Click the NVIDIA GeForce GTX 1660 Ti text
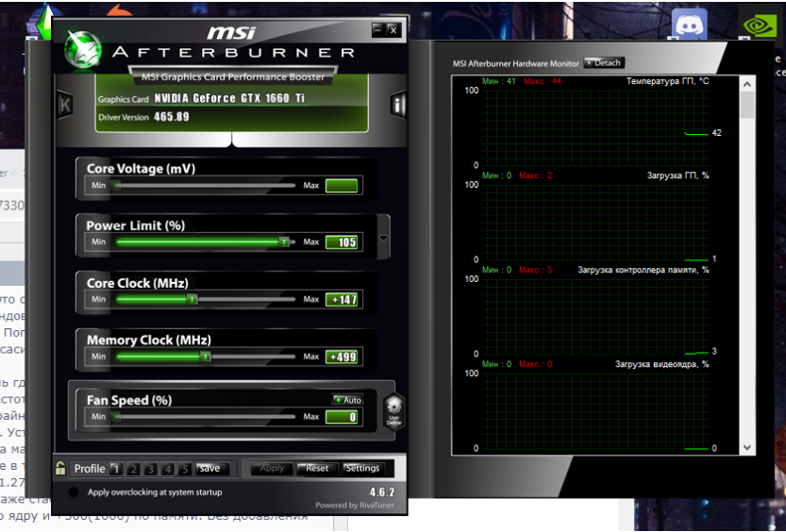 pyautogui.click(x=229, y=98)
